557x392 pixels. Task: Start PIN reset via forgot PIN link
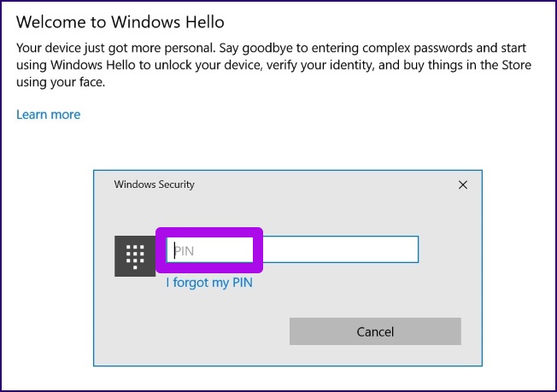point(209,283)
